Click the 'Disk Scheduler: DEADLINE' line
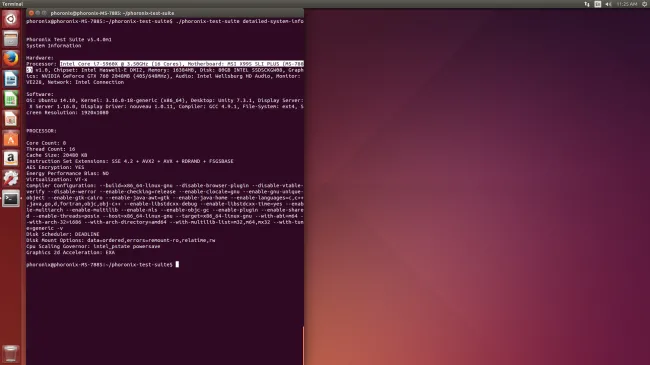 pyautogui.click(x=63, y=234)
